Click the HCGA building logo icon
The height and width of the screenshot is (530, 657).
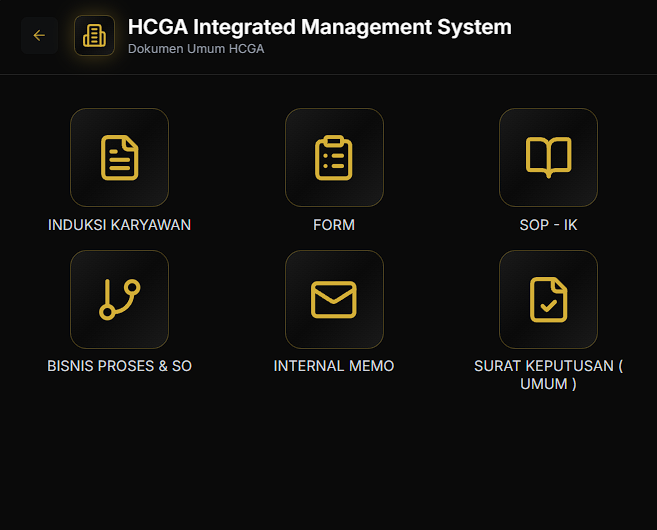coord(94,36)
